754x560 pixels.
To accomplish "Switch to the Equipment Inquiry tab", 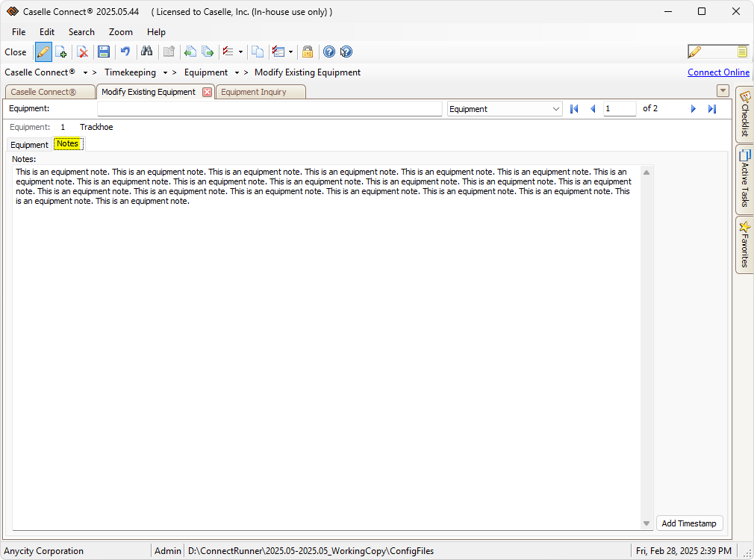I will (x=253, y=92).
